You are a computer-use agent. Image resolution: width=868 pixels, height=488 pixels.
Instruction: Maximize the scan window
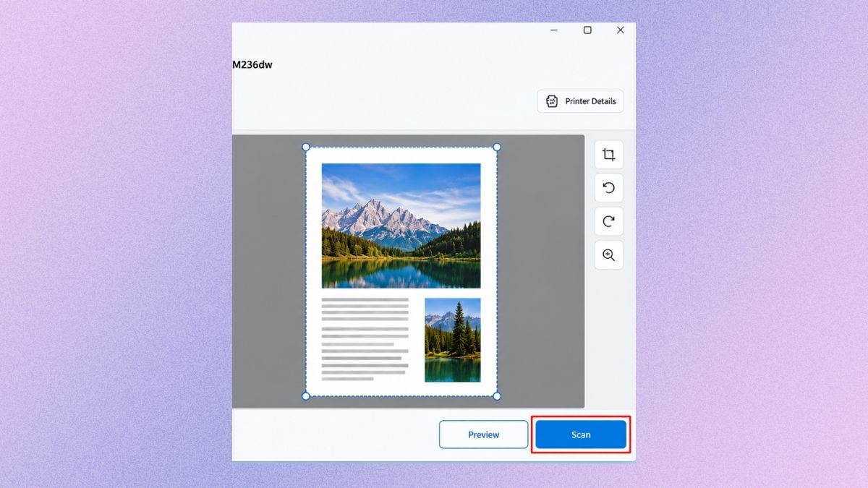pyautogui.click(x=587, y=30)
